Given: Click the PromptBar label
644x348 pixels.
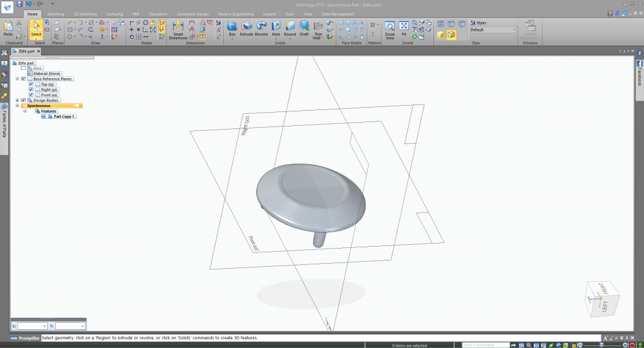Looking at the screenshot, I should coord(29,338).
